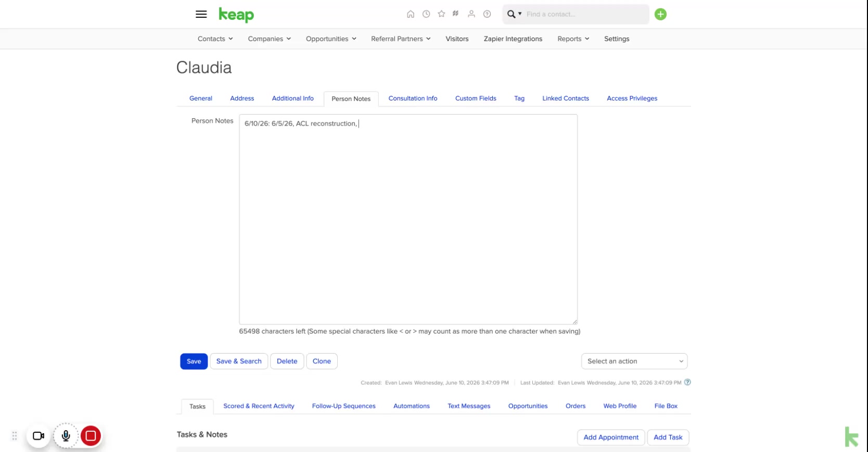
Task: Open the Linked Contacts tab
Action: (566, 98)
